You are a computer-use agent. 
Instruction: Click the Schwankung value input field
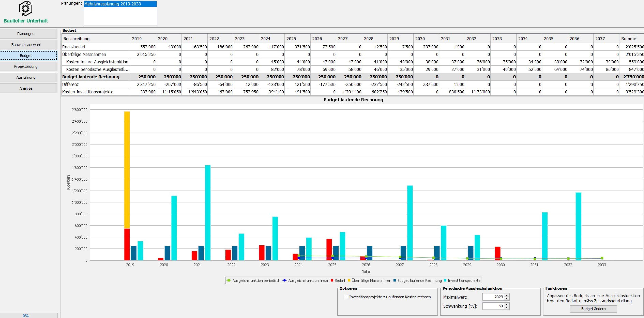[493, 306]
